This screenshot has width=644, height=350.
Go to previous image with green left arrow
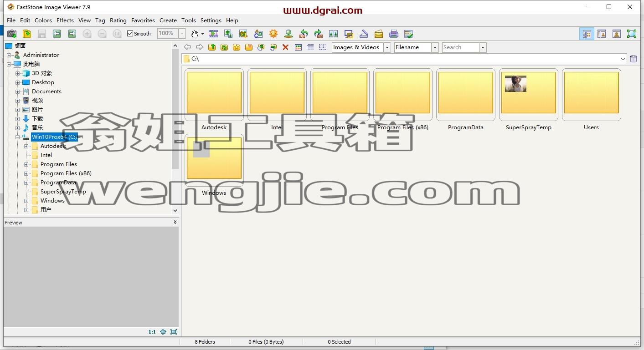tap(57, 34)
